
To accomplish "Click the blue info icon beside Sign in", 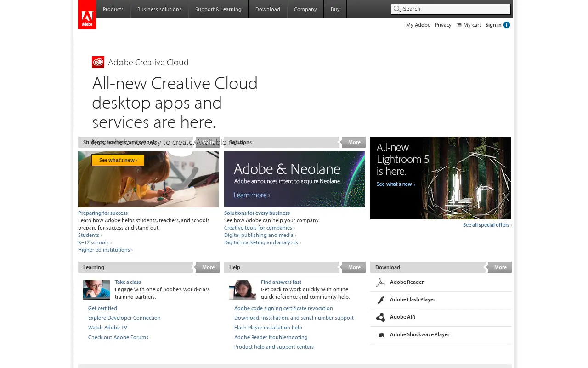I will tap(507, 25).
